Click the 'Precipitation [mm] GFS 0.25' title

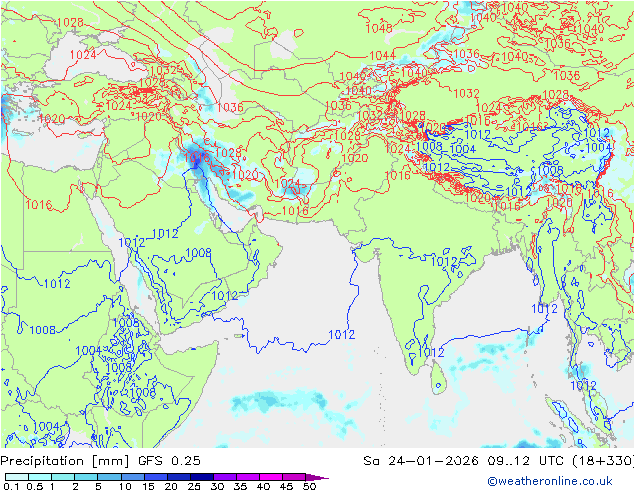[100, 461]
